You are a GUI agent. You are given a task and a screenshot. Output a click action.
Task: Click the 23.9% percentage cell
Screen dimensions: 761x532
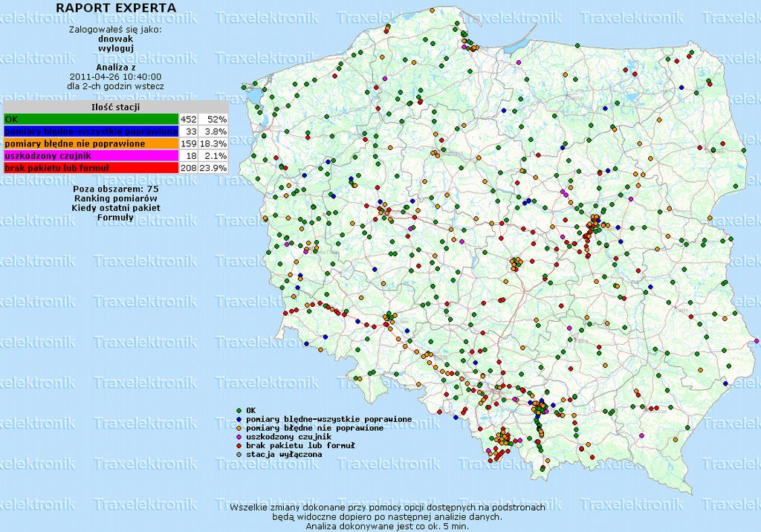[213, 168]
